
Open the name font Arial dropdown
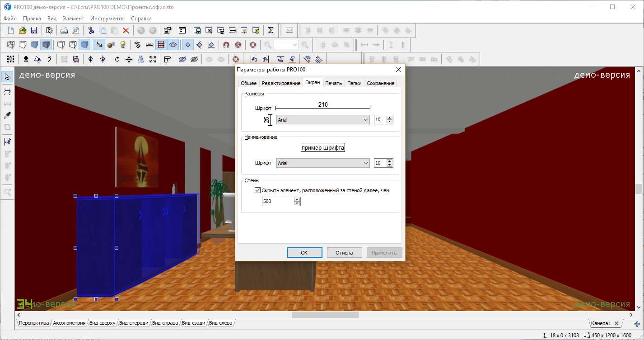coord(323,163)
